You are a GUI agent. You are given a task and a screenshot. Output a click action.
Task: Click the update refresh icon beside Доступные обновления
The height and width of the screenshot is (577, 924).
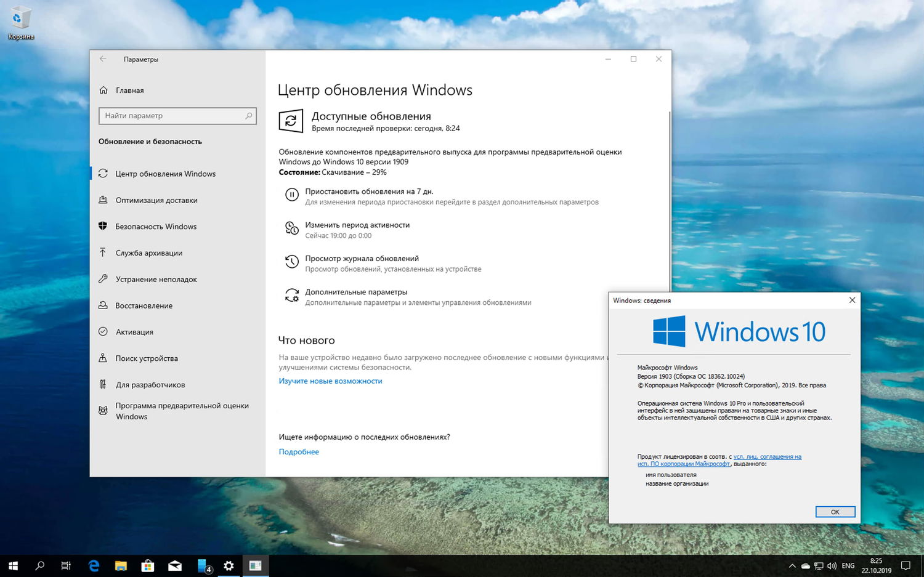pos(291,121)
